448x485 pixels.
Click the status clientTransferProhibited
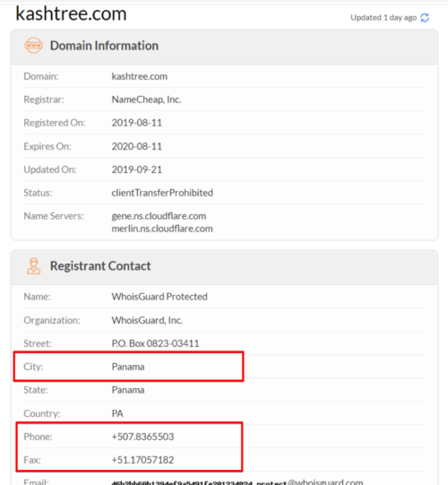162,193
